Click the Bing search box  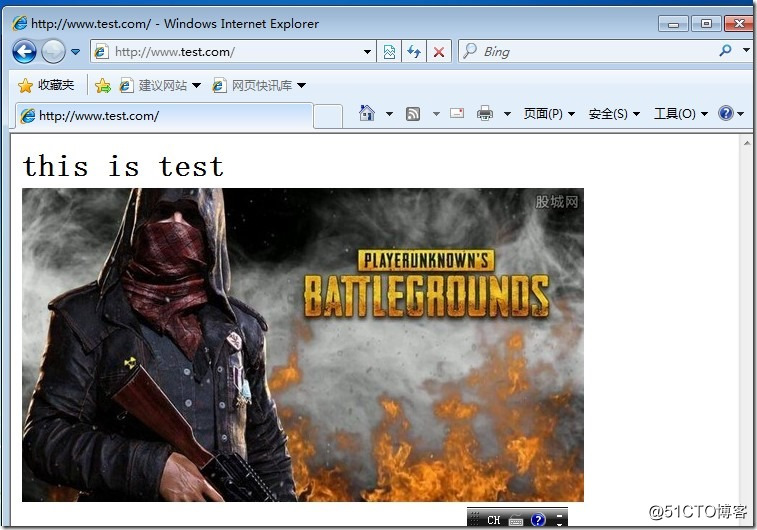pyautogui.click(x=587, y=52)
